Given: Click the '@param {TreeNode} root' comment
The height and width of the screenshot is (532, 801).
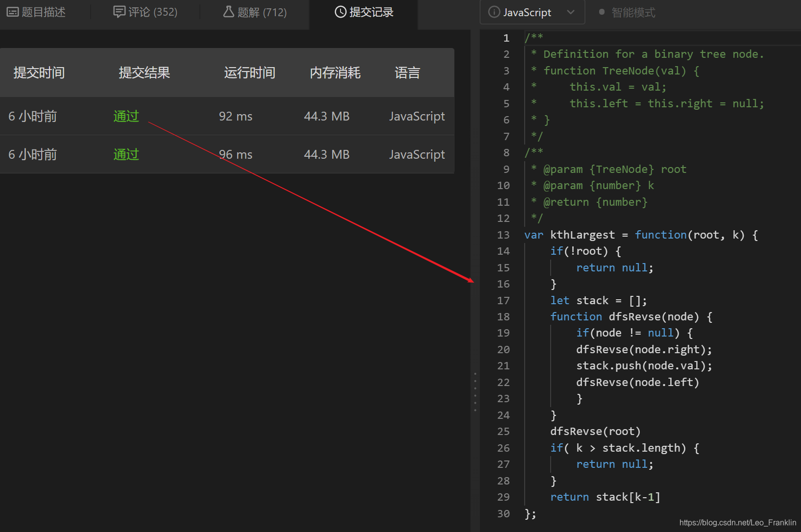Looking at the screenshot, I should [615, 169].
